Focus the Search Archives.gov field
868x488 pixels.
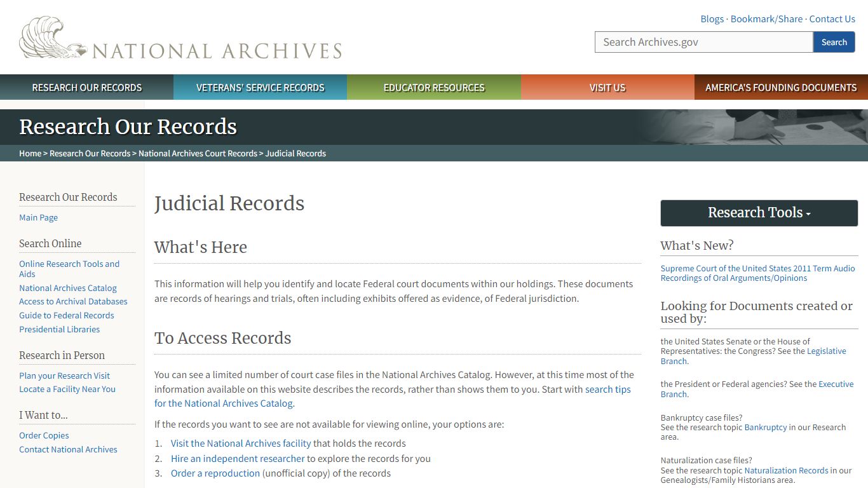(x=704, y=42)
